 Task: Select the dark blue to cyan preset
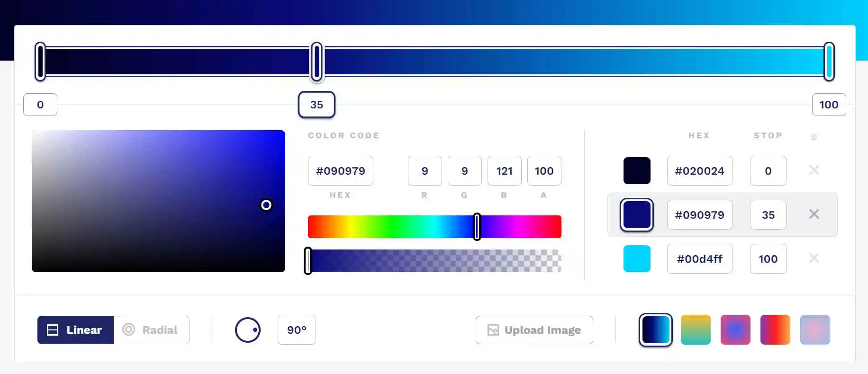click(656, 330)
